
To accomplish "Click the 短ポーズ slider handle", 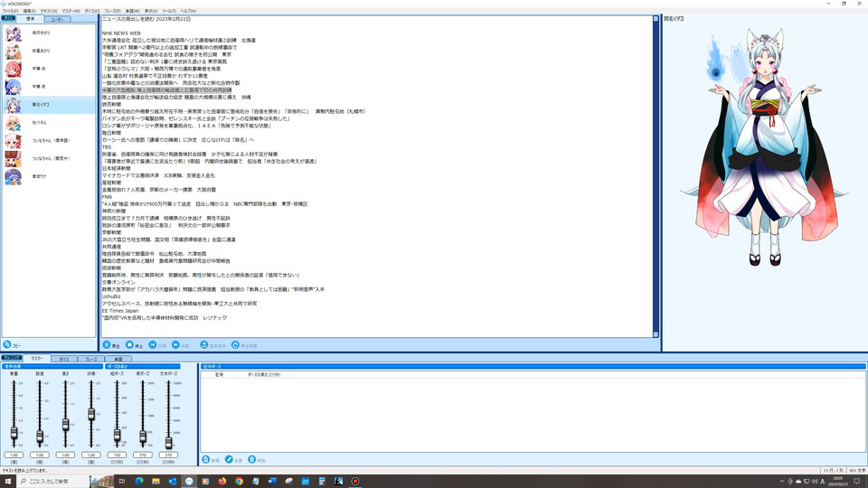I will pos(117,436).
